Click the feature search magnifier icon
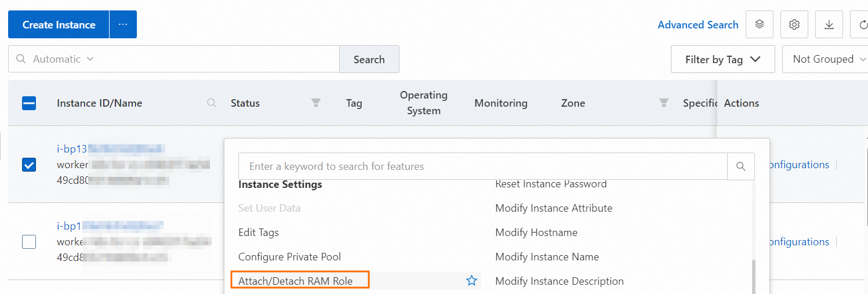Image resolution: width=868 pixels, height=294 pixels. coord(740,166)
